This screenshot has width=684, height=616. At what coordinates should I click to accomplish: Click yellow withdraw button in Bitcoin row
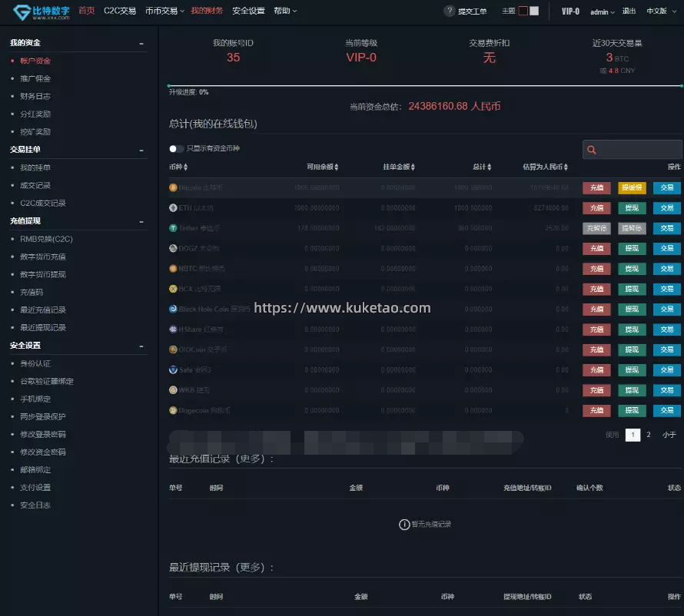(x=632, y=188)
